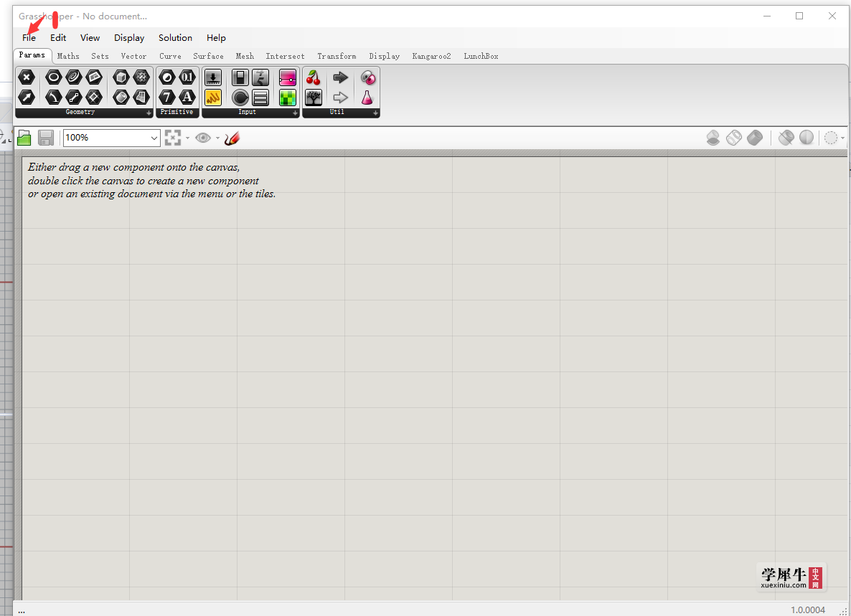Pick the pink and grey spheres Util icon

tap(367, 77)
